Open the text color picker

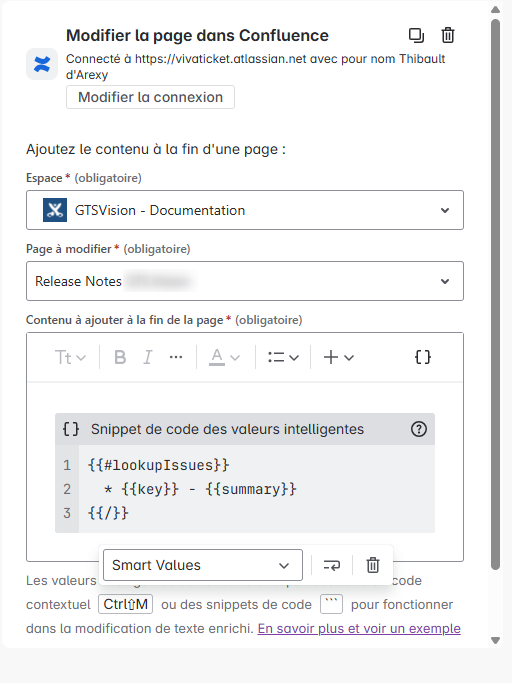click(224, 358)
